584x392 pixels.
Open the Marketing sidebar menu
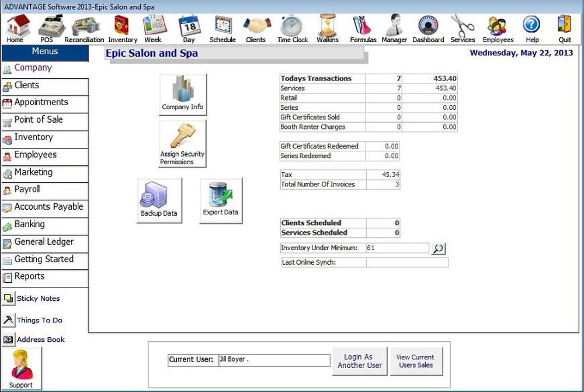[45, 174]
